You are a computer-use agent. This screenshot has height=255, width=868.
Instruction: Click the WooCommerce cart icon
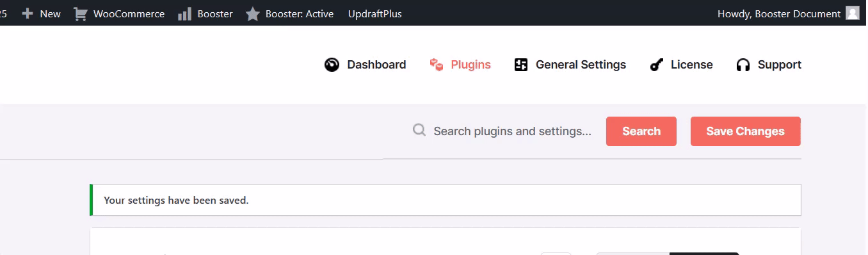click(81, 13)
